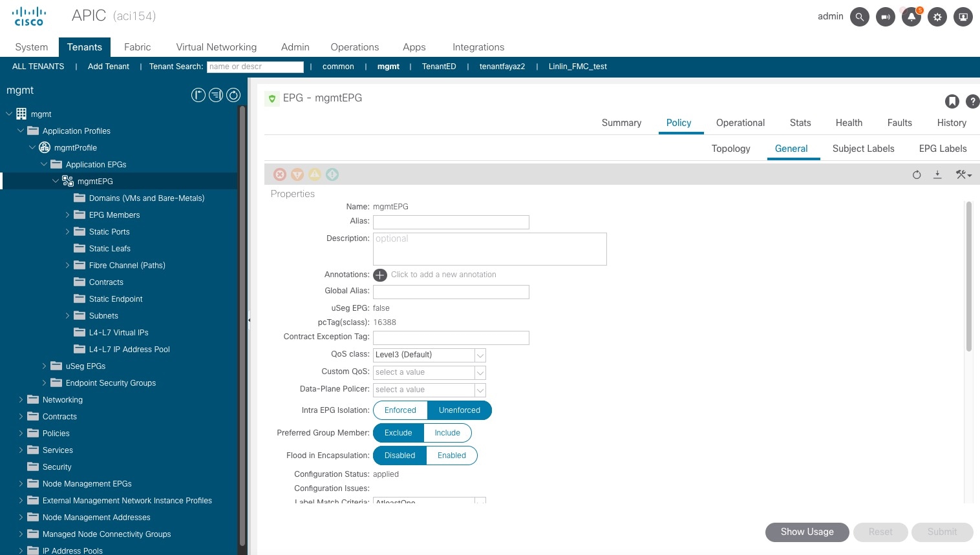
Task: Open the help icon on the EPG page
Action: (x=973, y=101)
